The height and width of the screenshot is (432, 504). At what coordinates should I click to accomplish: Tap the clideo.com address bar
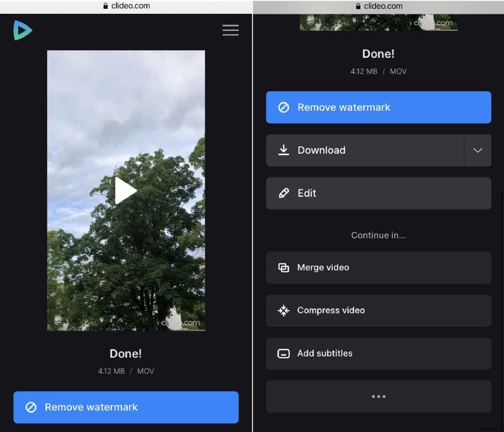[126, 6]
